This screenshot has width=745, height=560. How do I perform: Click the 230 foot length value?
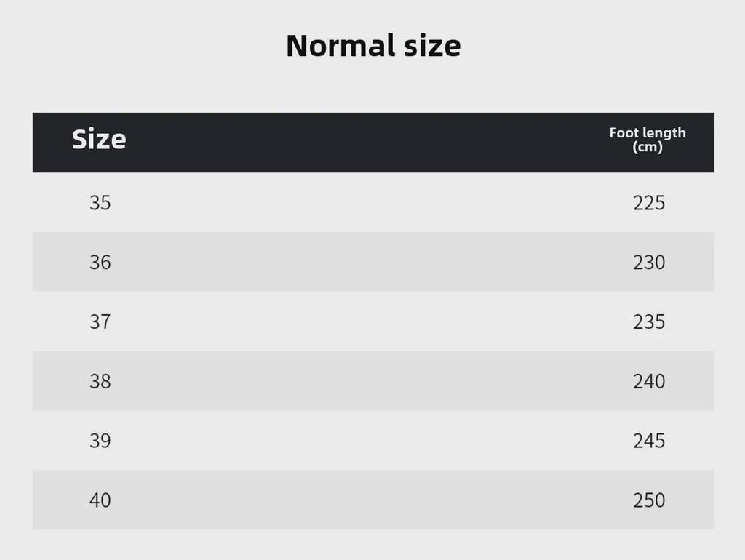pos(649,262)
